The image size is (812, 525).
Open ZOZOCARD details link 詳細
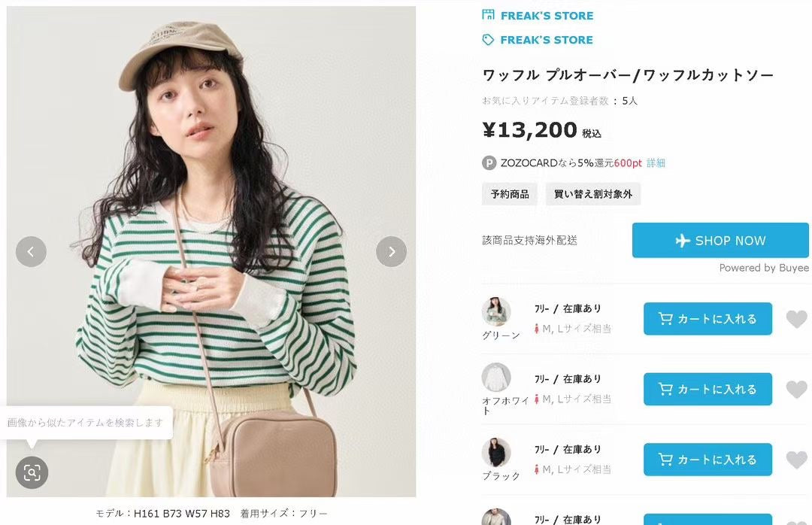[656, 163]
